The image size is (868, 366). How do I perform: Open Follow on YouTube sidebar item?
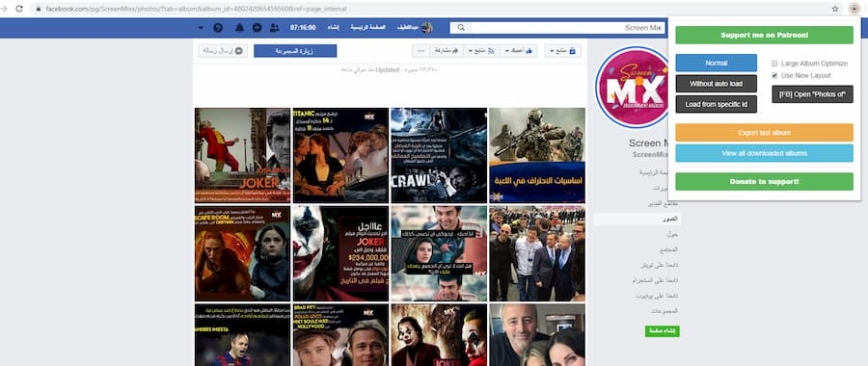pos(657,296)
